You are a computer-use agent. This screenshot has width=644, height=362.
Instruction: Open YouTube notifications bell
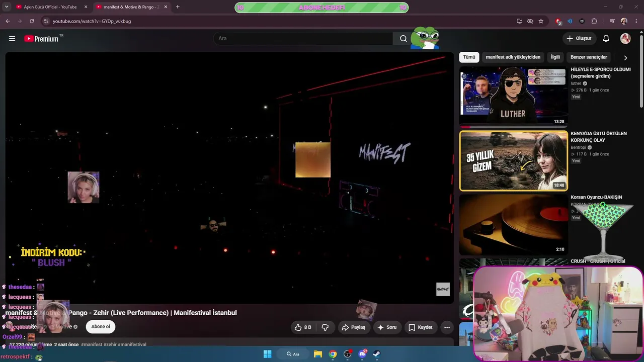606,39
